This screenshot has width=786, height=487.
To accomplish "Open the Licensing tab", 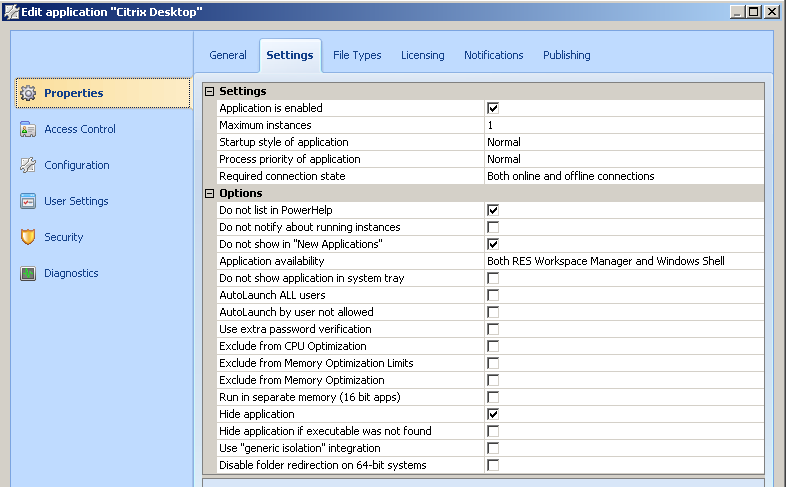I will tap(422, 55).
